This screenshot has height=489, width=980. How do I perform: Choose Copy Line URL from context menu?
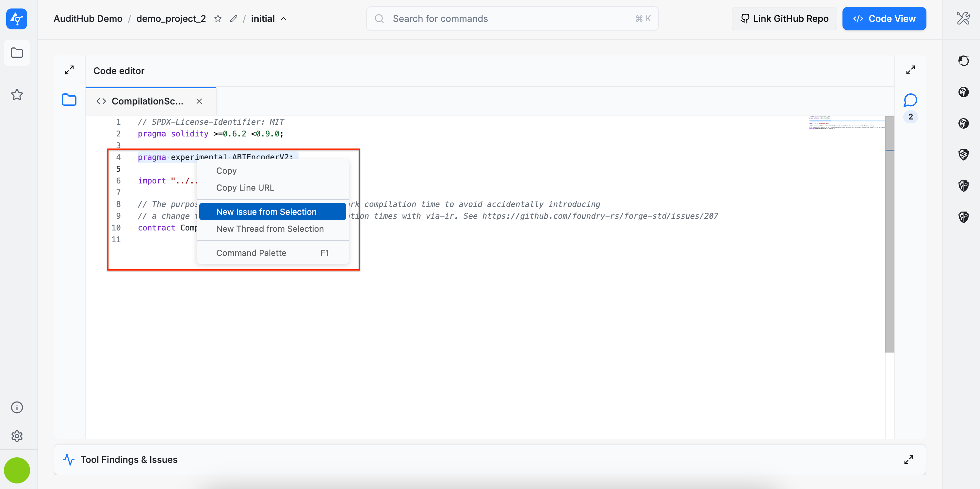click(245, 187)
